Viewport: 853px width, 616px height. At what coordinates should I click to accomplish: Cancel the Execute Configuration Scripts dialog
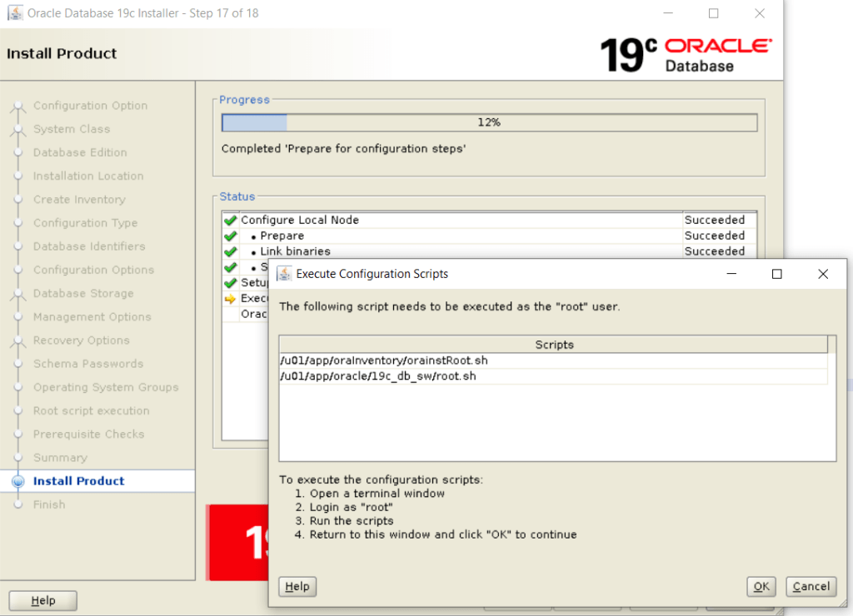(x=811, y=586)
